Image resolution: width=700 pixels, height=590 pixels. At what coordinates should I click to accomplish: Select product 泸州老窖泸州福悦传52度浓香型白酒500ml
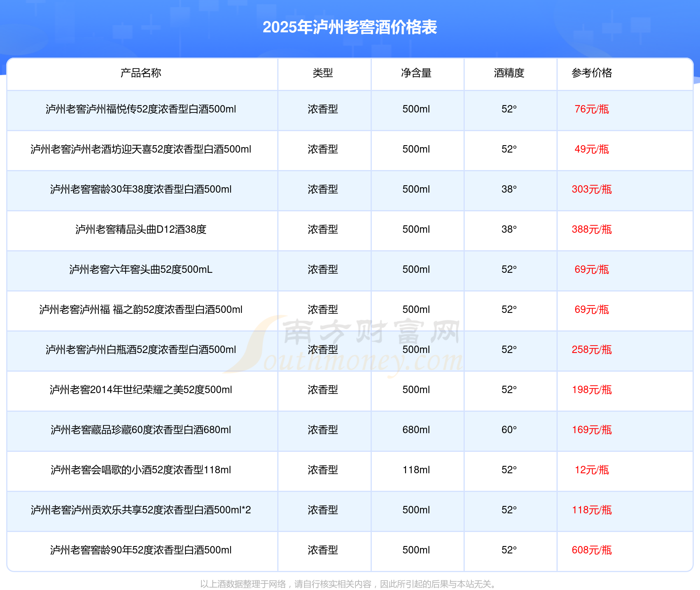141,109
